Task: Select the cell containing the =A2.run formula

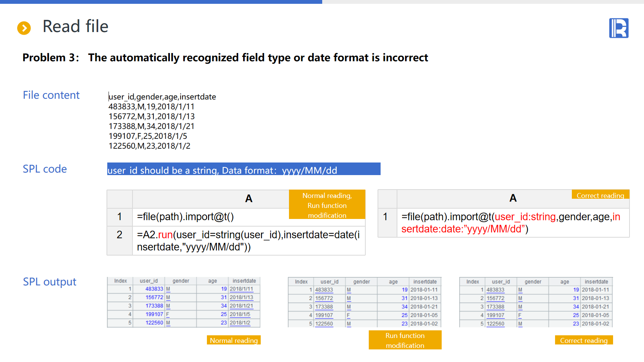Action: (248, 241)
